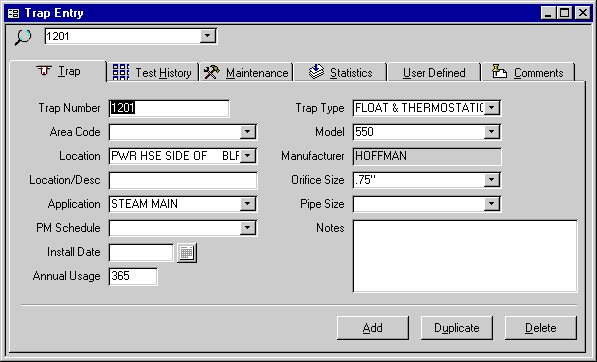Click the Annual Usage label
The width and height of the screenshot is (597, 362).
(67, 276)
